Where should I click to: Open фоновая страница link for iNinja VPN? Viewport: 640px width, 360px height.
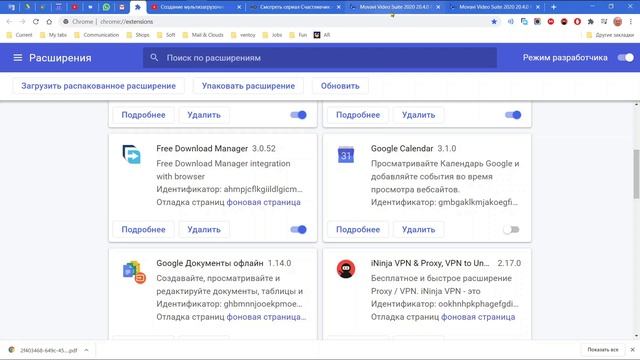[478, 317]
